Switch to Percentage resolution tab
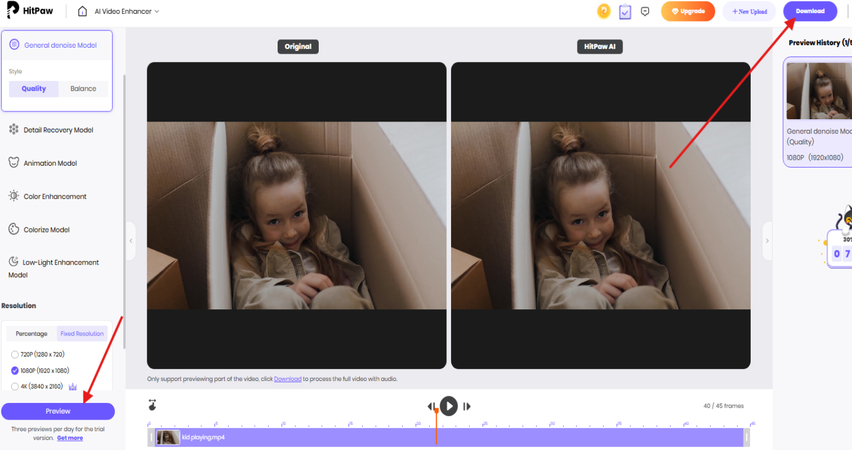The image size is (852, 450). tap(32, 334)
